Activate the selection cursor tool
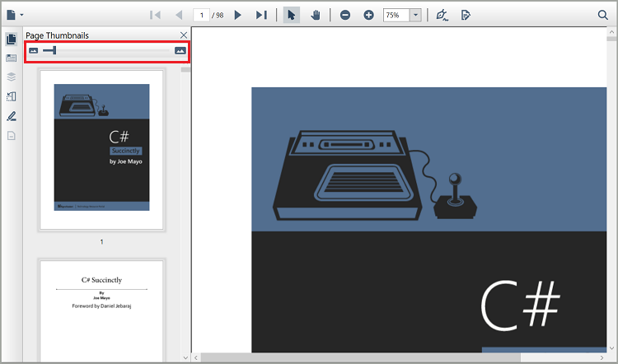The image size is (618, 364). click(292, 15)
